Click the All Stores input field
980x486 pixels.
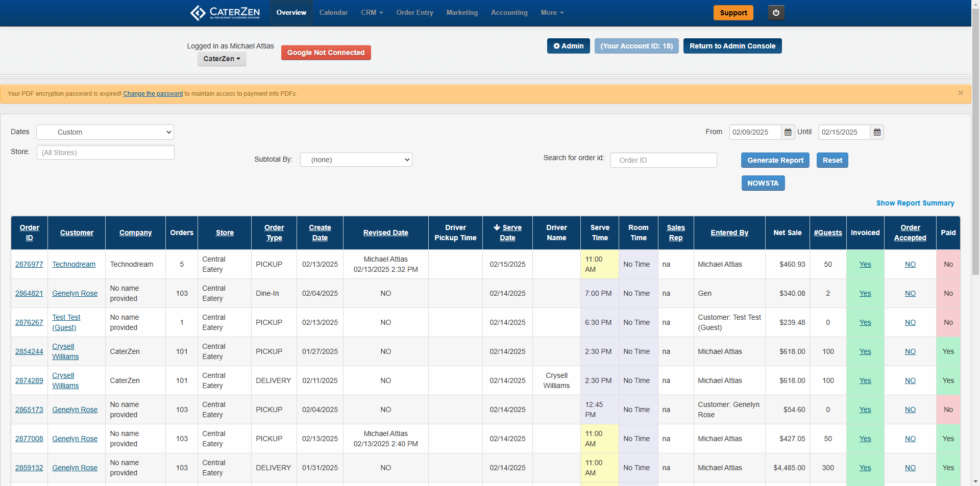tap(105, 152)
